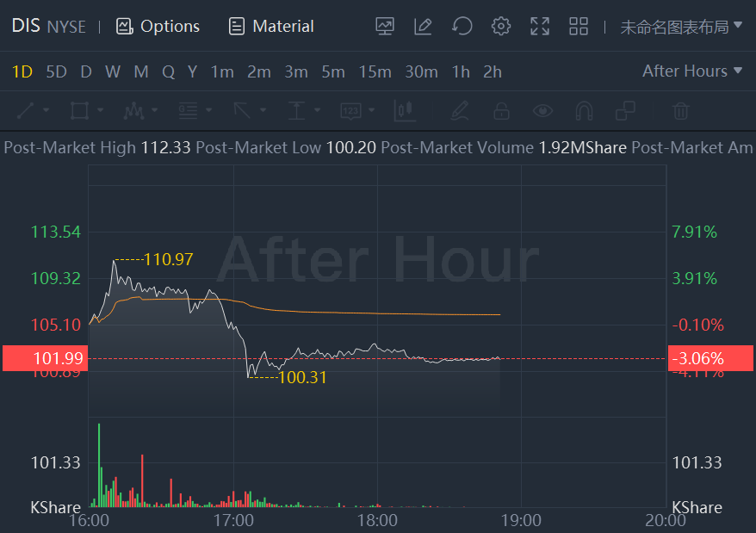Open the Options chain button
Screen dimensions: 756x533
[158, 27]
